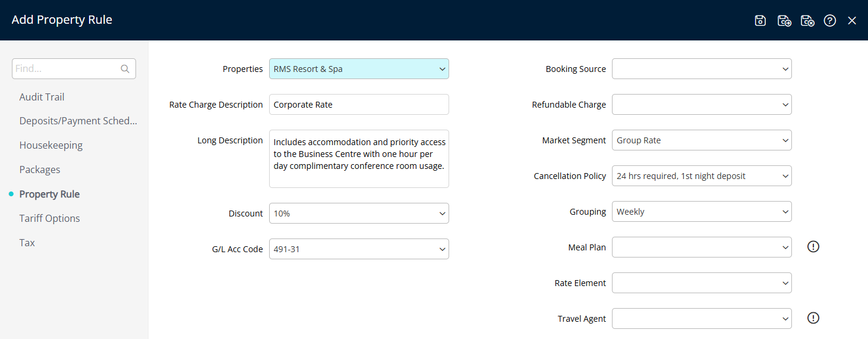Click the Save and continue icon
This screenshot has width=868, height=339.
coord(784,20)
